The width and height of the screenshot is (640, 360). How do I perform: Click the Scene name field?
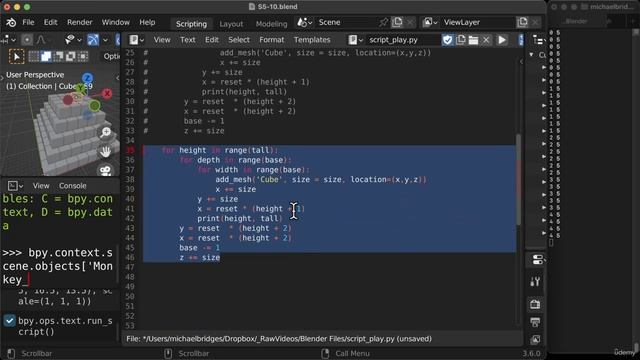pyautogui.click(x=346, y=22)
